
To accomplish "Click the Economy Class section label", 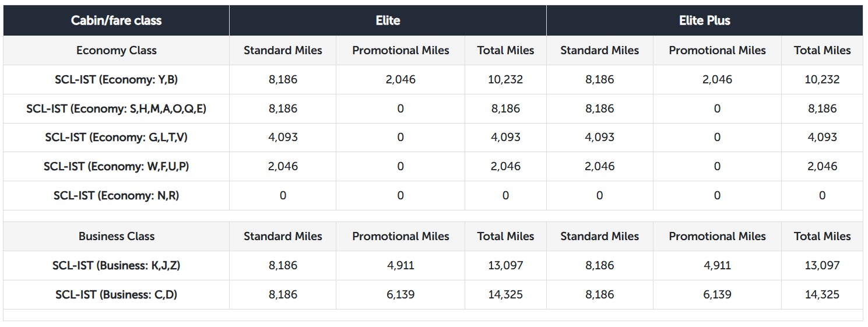I will point(117,50).
